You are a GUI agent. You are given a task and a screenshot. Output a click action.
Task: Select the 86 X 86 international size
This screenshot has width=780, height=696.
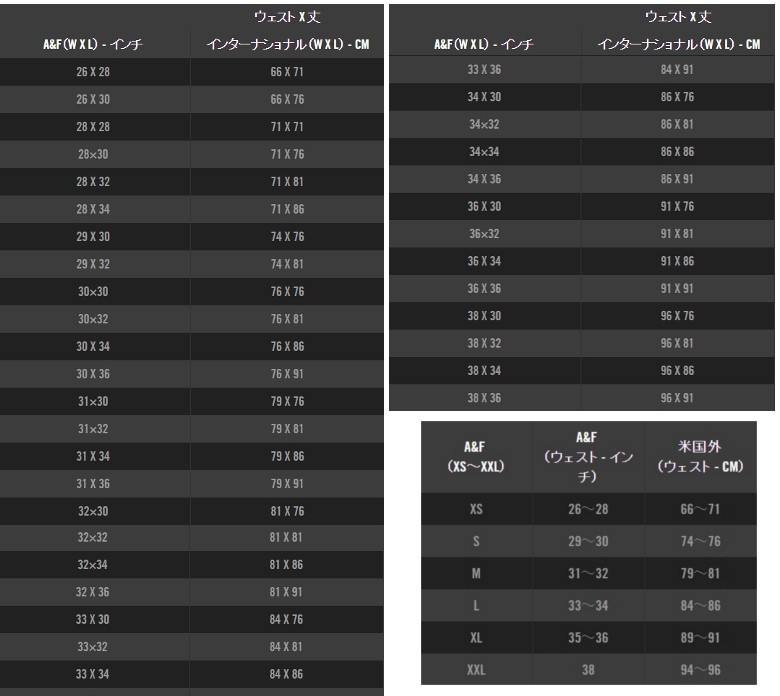coord(677,152)
